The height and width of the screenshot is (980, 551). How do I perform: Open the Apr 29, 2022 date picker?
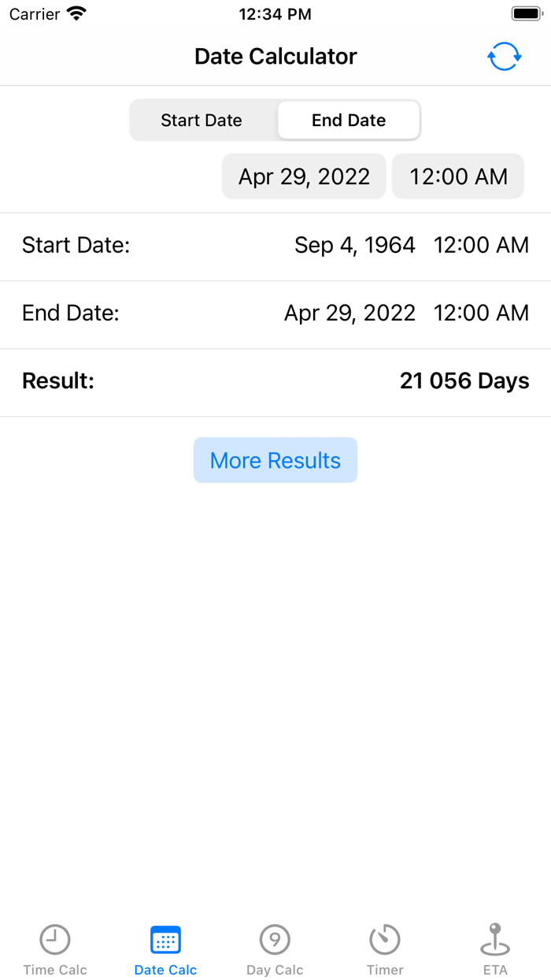pyautogui.click(x=304, y=176)
